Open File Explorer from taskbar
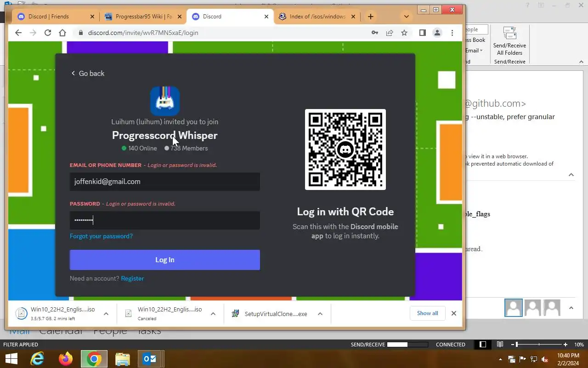This screenshot has height=368, width=588. pyautogui.click(x=123, y=359)
